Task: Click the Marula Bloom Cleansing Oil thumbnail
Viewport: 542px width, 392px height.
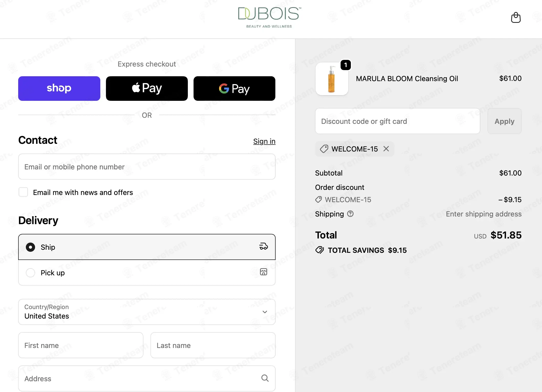Action: point(332,79)
